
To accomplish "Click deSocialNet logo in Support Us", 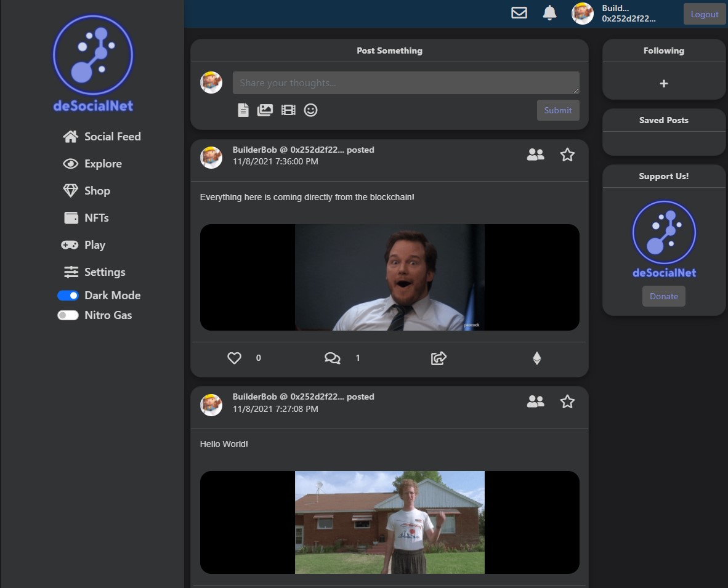I will click(664, 240).
